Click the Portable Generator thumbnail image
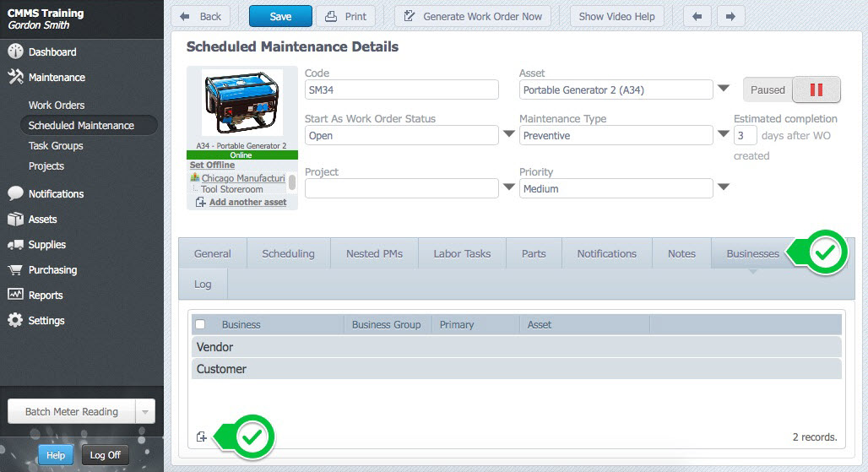 [x=242, y=102]
